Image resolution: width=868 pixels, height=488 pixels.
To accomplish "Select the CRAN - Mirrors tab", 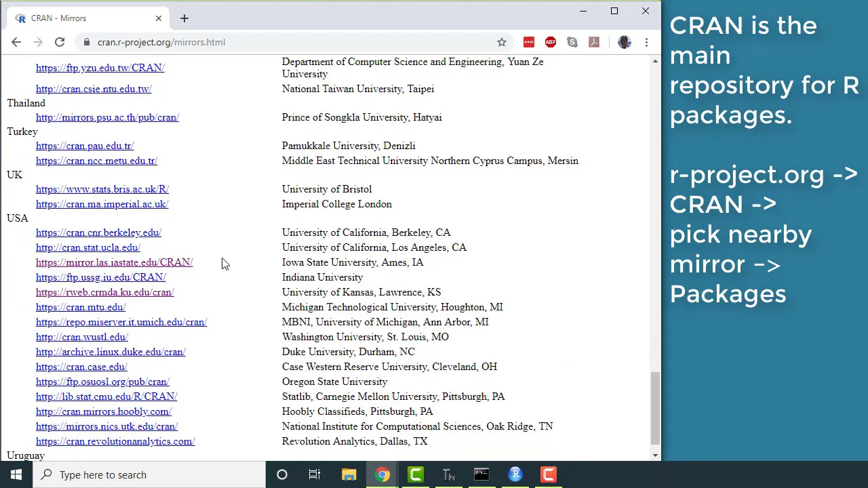I will (87, 18).
